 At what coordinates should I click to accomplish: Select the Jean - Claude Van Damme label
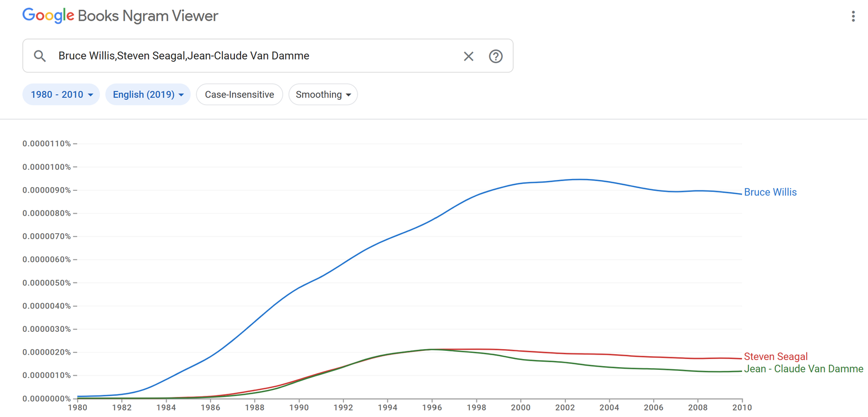click(803, 369)
